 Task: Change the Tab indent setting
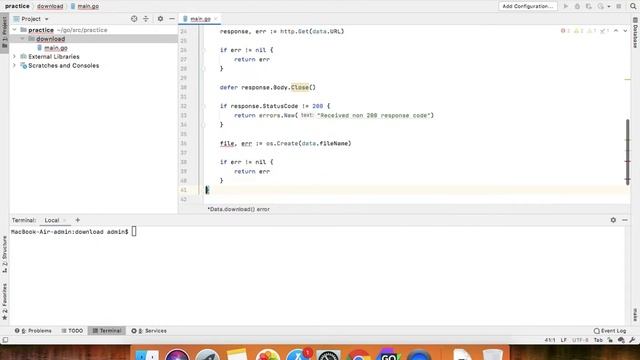pyautogui.click(x=598, y=340)
